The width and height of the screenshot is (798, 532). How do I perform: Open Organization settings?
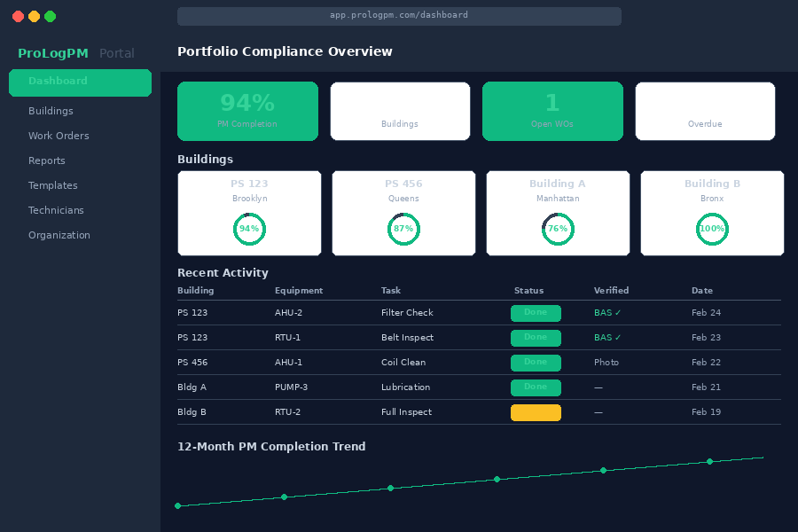coord(59,235)
